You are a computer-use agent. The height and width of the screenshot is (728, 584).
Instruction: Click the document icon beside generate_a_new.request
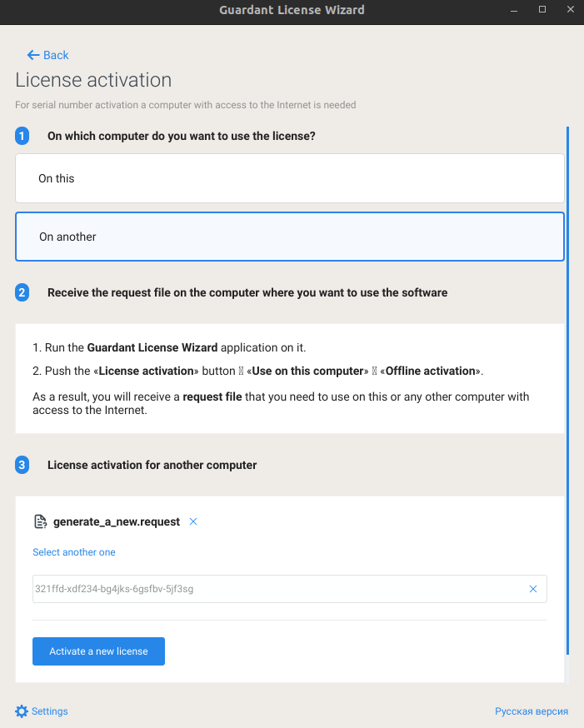click(x=40, y=521)
